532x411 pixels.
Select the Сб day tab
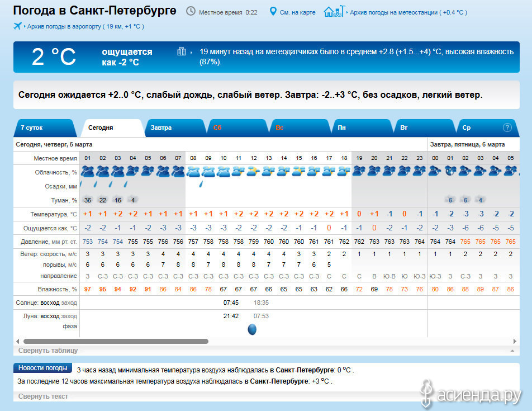coord(217,127)
